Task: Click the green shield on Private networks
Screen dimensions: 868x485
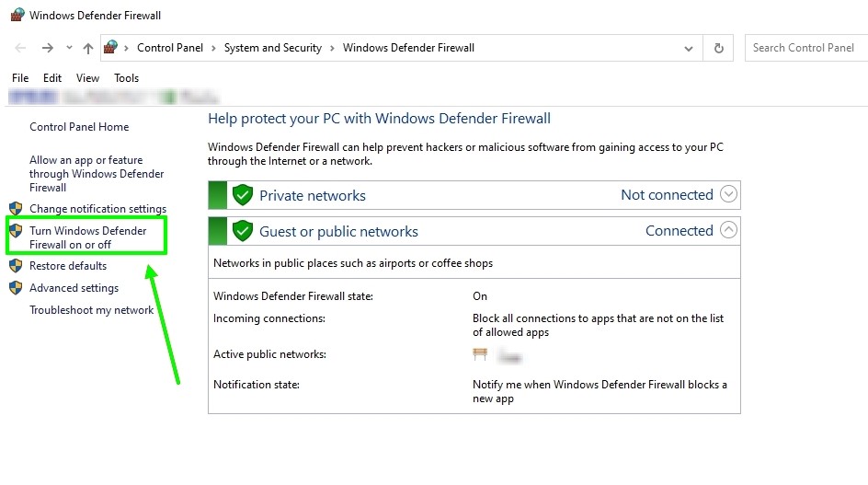Action: pyautogui.click(x=243, y=195)
